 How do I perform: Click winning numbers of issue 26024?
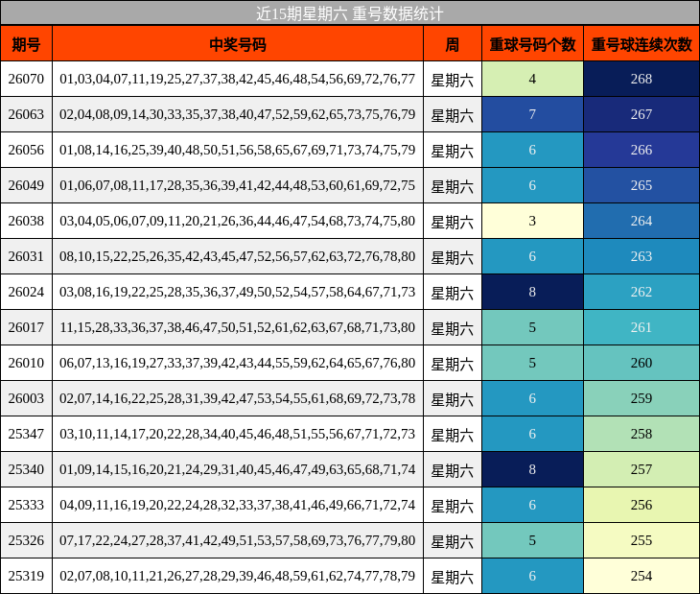tap(238, 292)
